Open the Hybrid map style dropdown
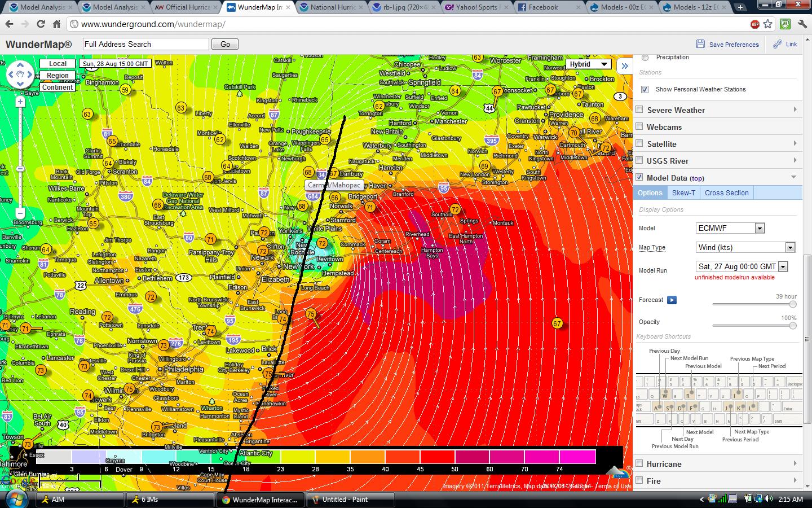 coord(588,64)
